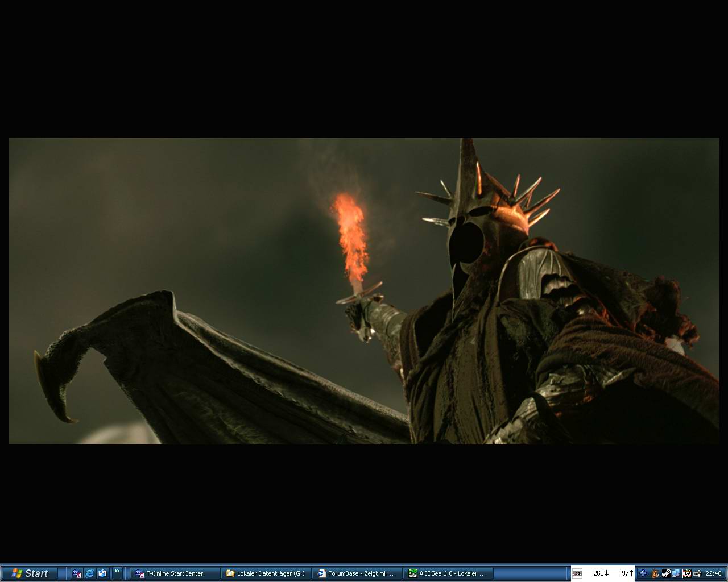Switch to ACDSee 6.0 taskbar window
Image resolution: width=728 pixels, height=582 pixels.
448,573
